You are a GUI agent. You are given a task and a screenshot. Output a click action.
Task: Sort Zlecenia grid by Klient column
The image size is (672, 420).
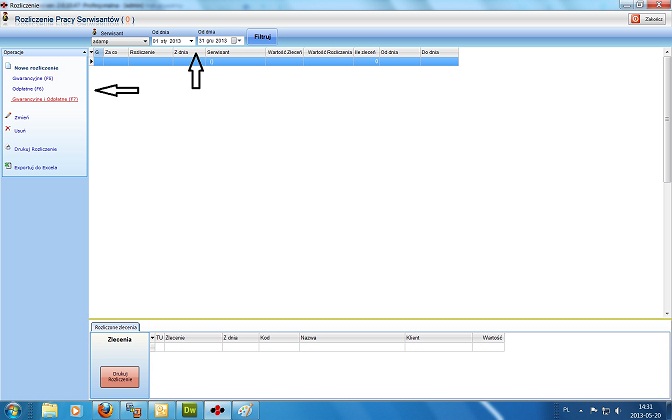point(438,338)
